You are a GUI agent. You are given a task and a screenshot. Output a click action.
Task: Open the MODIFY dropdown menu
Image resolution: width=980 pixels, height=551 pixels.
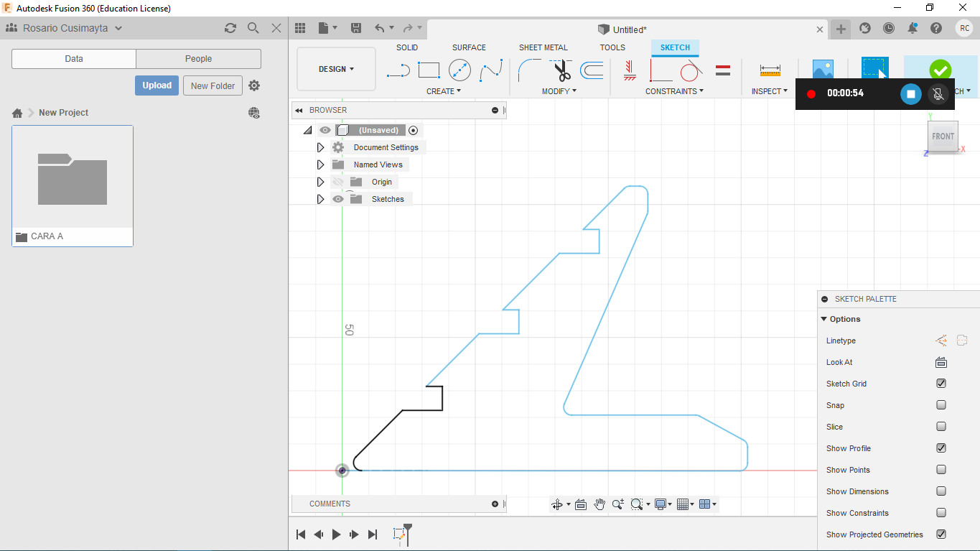click(x=559, y=91)
